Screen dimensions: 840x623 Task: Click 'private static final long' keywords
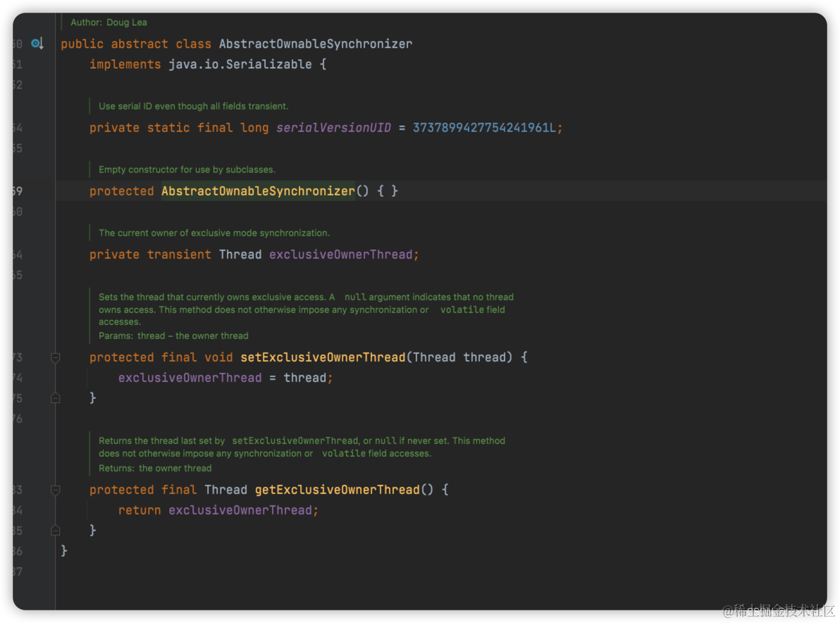(179, 128)
